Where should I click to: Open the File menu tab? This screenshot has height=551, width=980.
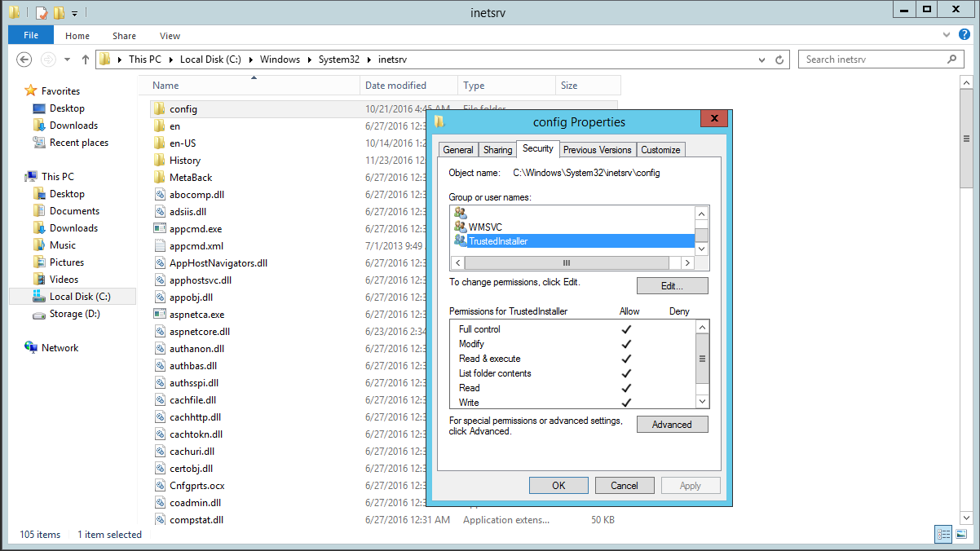point(31,36)
